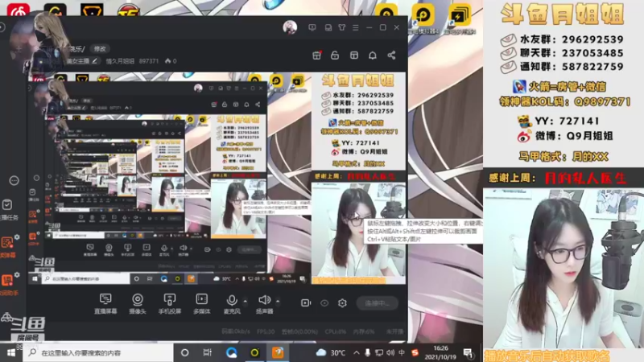Open the calendar icon with red dot
The height and width of the screenshot is (362, 644).
316,55
